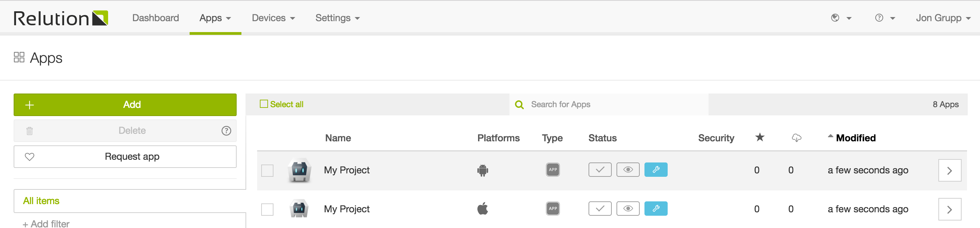Screen dimensions: 980x228
Task: Click the APP type badge in first row
Action: [x=553, y=170]
